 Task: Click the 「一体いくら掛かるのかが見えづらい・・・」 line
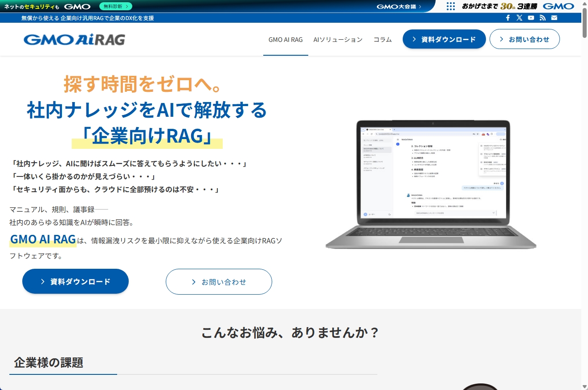(x=83, y=177)
